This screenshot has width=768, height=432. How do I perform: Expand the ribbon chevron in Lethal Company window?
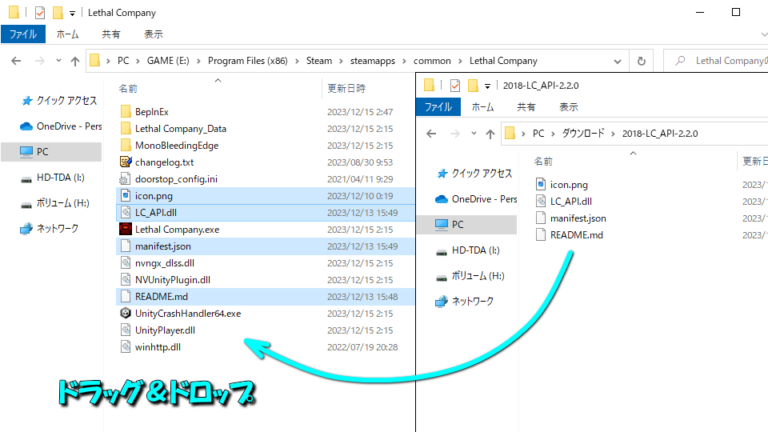(763, 34)
